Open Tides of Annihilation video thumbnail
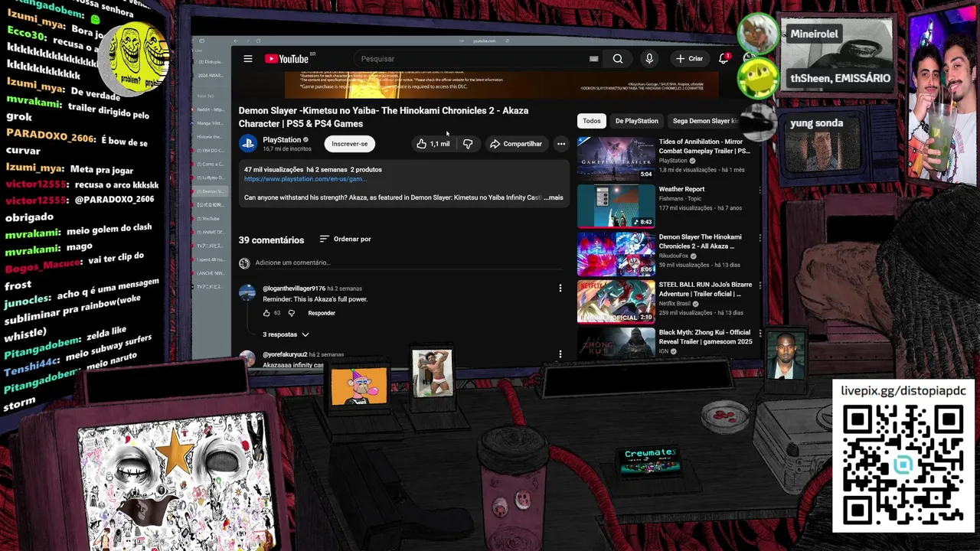980x551 pixels. (x=616, y=158)
